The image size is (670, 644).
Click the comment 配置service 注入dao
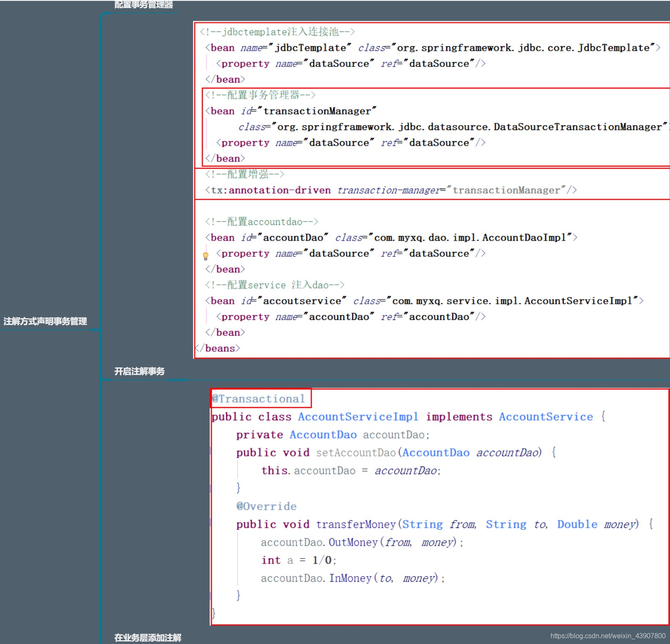(x=274, y=285)
